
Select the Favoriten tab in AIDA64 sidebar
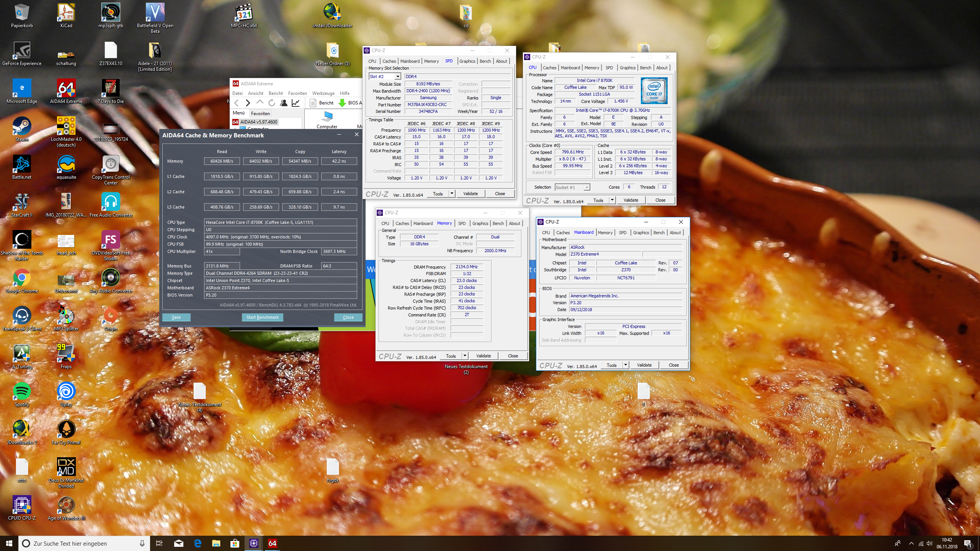260,113
